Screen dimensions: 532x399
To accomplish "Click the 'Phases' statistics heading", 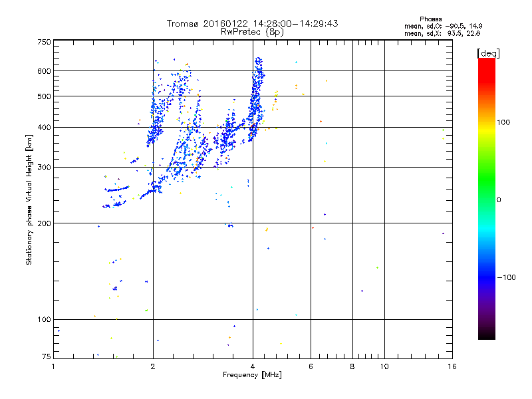I will tap(430, 19).
